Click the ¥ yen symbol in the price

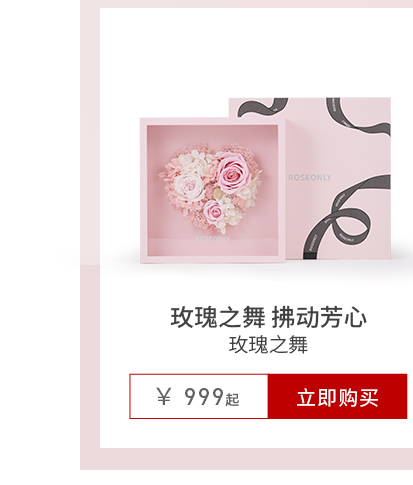point(164,396)
